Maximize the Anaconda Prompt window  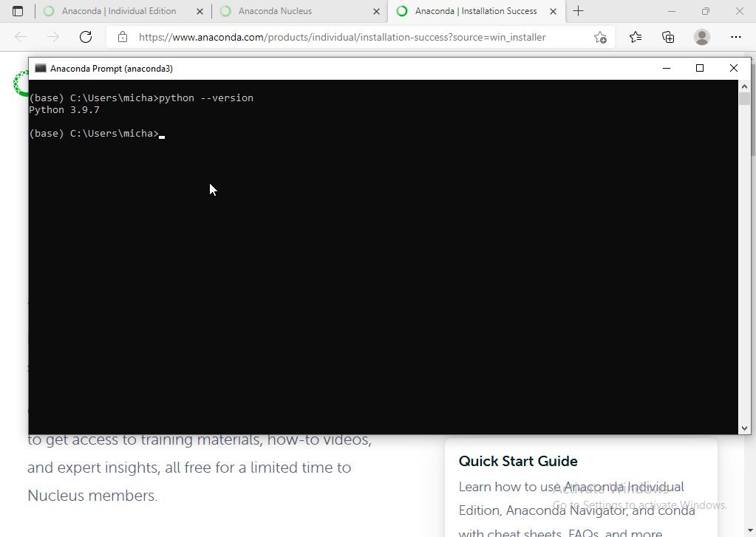click(700, 69)
